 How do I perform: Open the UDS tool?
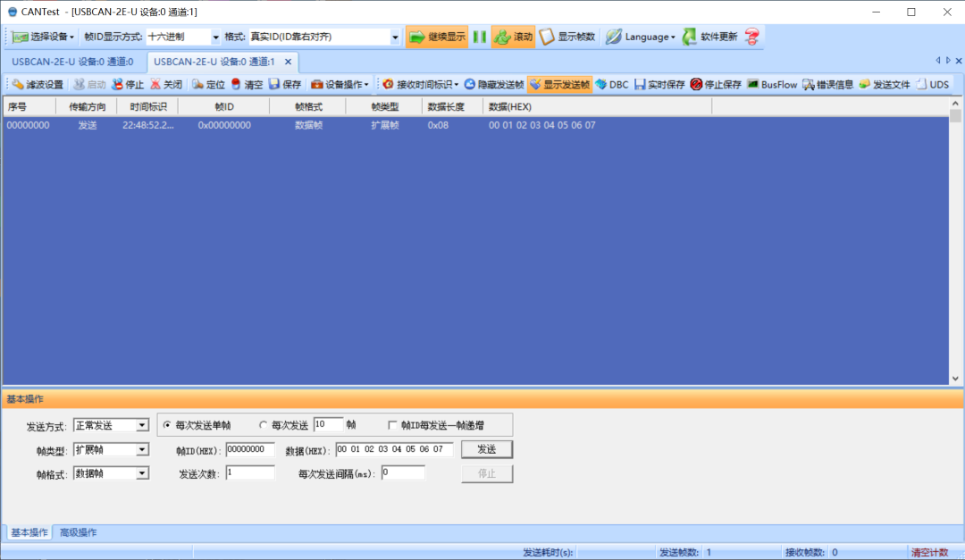(x=932, y=84)
